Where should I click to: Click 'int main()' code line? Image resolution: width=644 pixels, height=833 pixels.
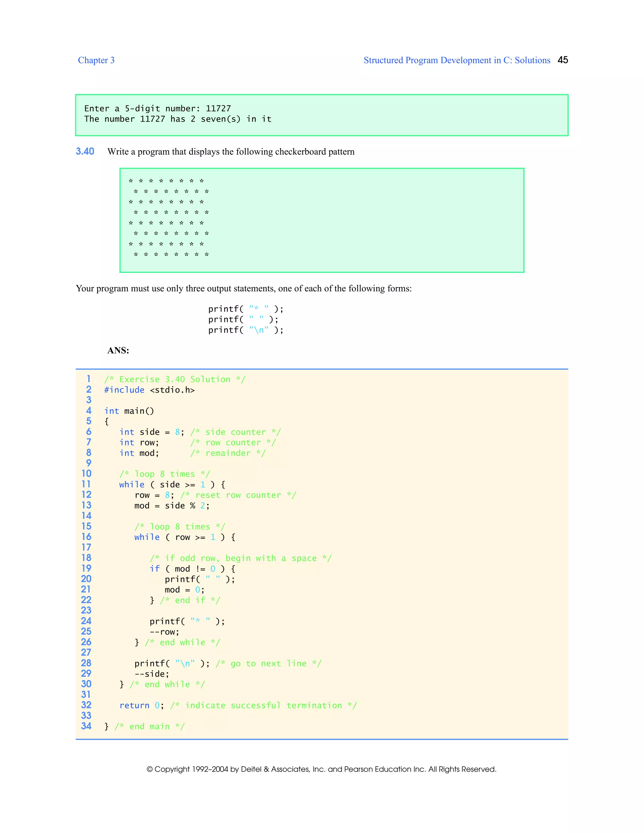pyautogui.click(x=129, y=411)
